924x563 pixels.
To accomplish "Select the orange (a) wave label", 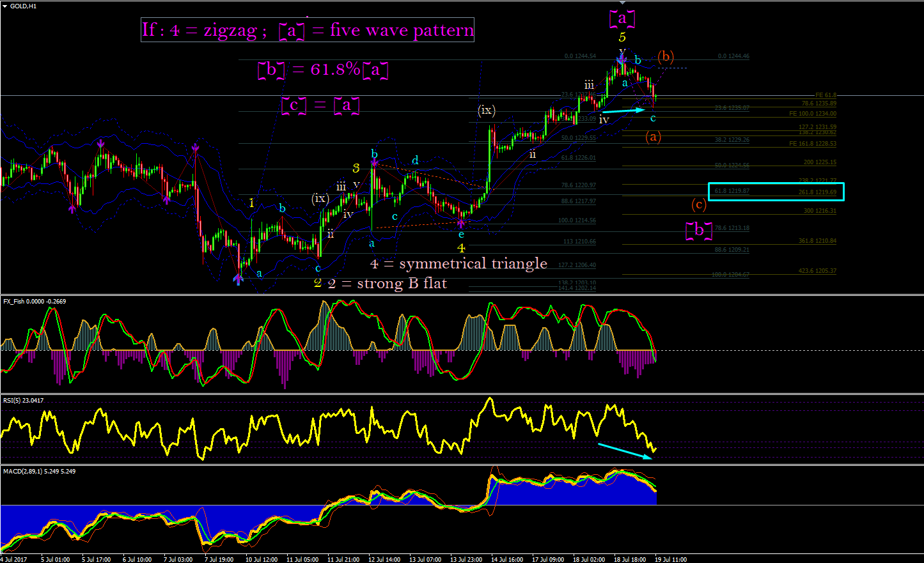I will click(653, 136).
